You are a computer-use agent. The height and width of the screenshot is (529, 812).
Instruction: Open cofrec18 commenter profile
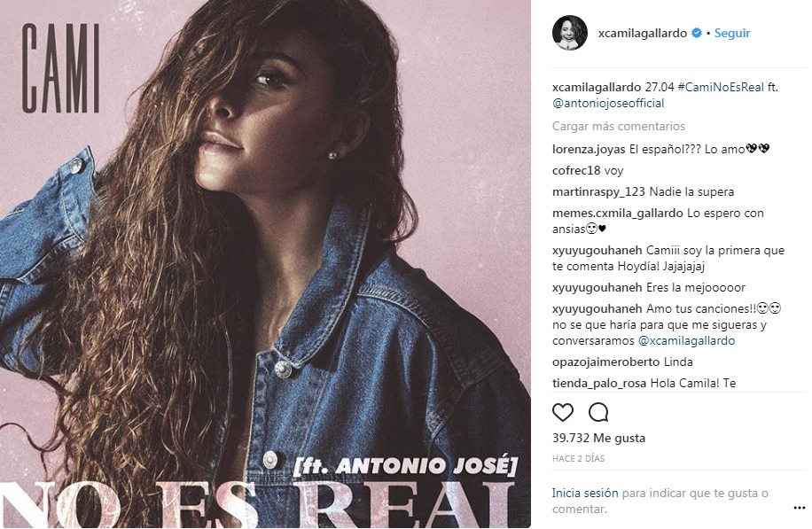(x=576, y=170)
